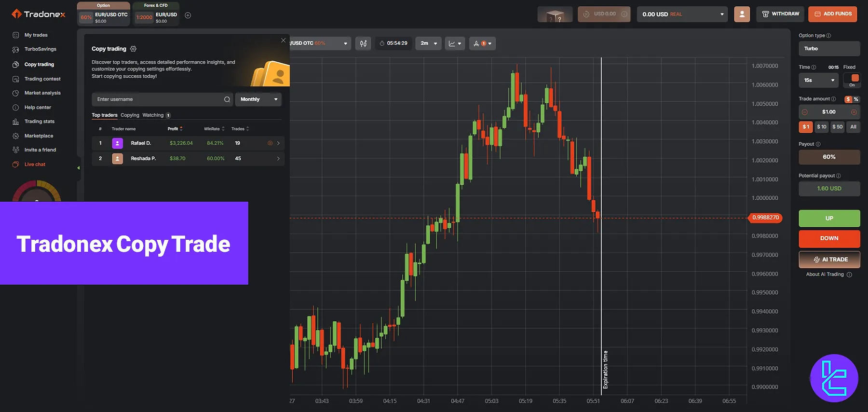The height and width of the screenshot is (412, 868).
Task: Open the Monthly period dropdown
Action: coord(258,99)
